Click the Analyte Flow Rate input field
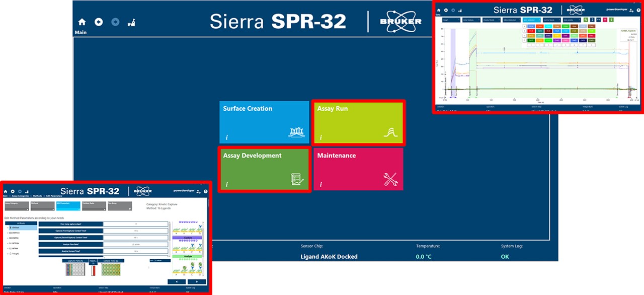This screenshot has width=644, height=295. click(135, 244)
